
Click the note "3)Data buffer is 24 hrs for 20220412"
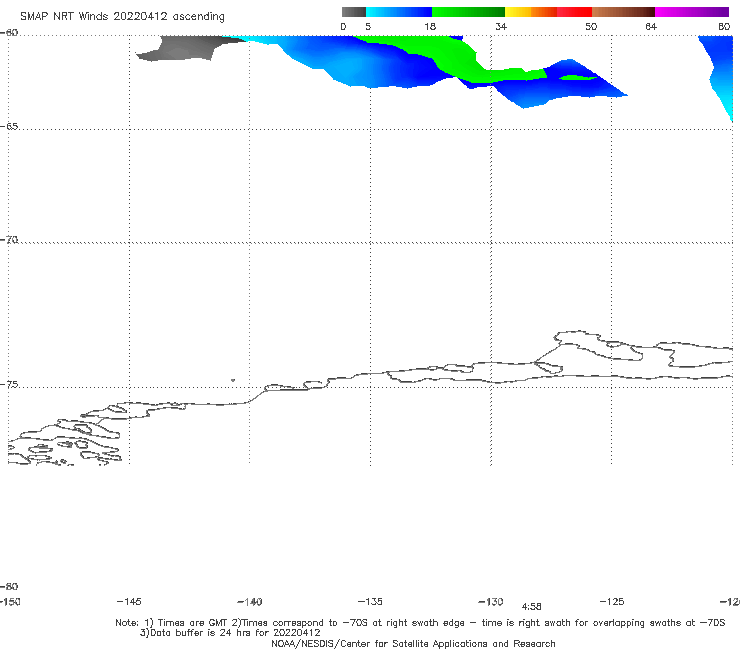tap(230, 633)
